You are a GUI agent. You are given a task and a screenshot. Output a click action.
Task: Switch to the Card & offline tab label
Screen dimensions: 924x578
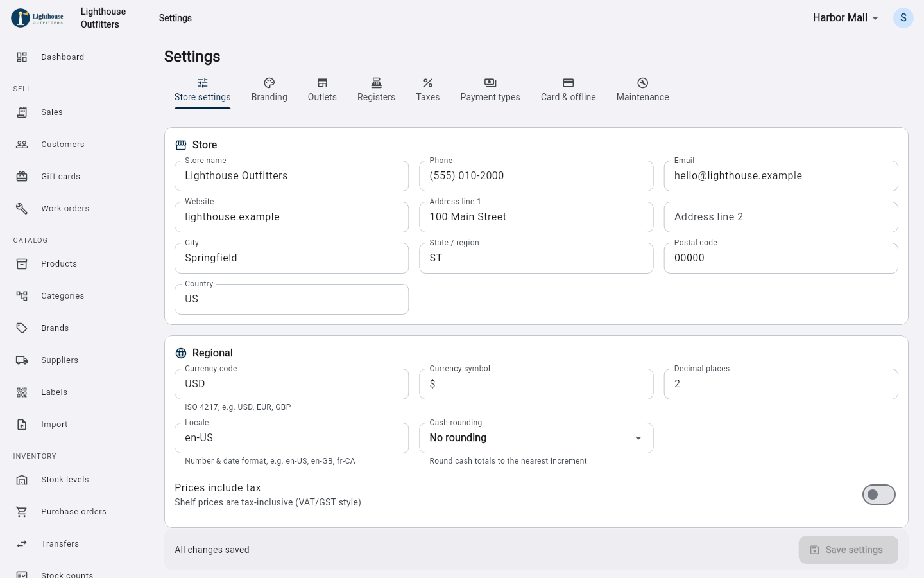(569, 97)
